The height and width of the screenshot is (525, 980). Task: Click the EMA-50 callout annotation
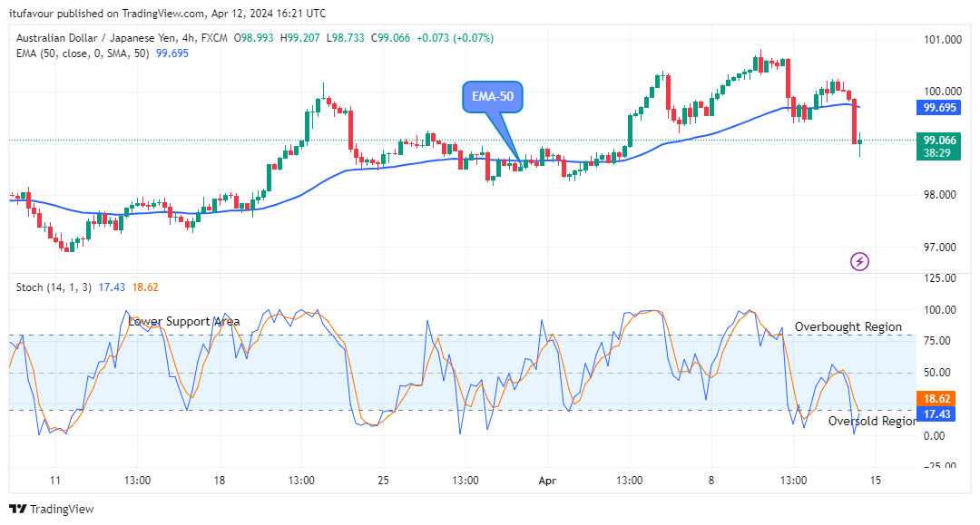(493, 97)
